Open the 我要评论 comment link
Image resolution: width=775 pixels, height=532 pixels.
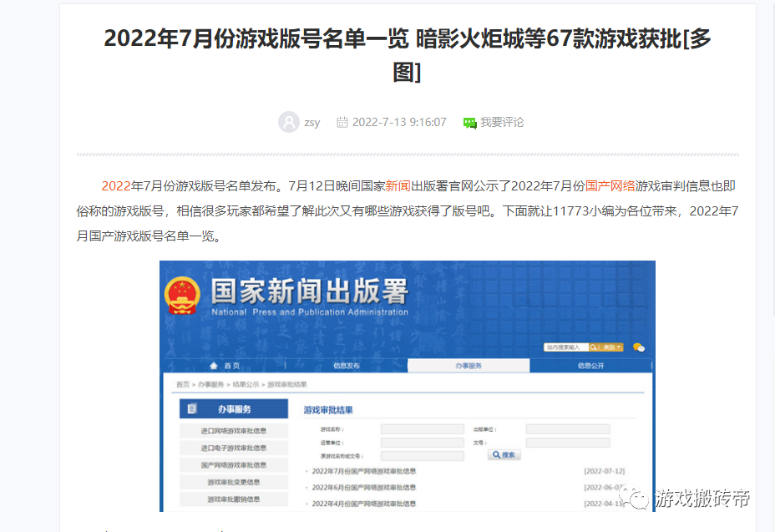(502, 122)
